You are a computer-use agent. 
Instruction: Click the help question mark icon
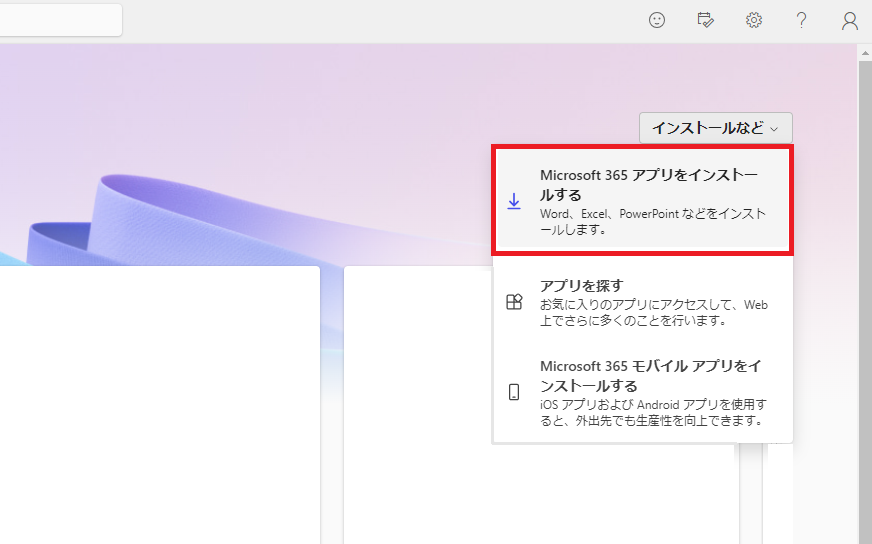(801, 21)
